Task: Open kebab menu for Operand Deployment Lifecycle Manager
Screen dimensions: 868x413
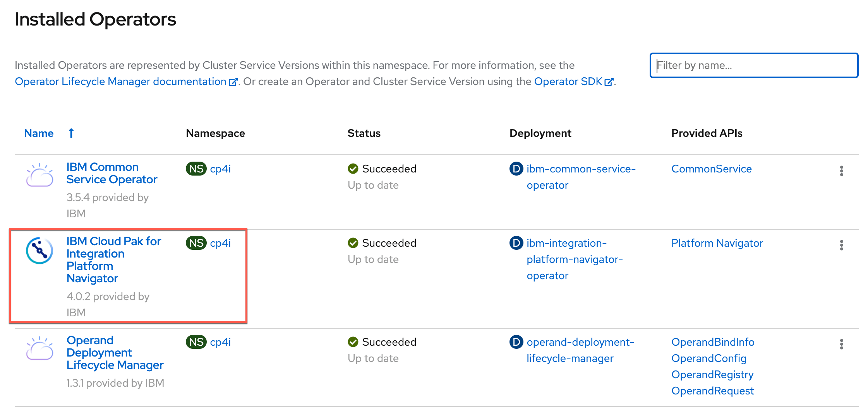Action: (841, 344)
